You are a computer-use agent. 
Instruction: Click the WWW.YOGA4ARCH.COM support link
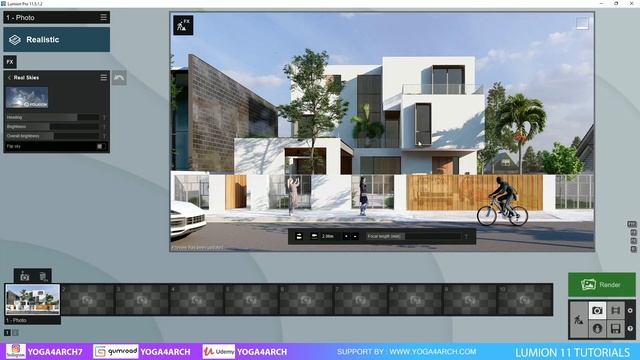click(x=433, y=351)
